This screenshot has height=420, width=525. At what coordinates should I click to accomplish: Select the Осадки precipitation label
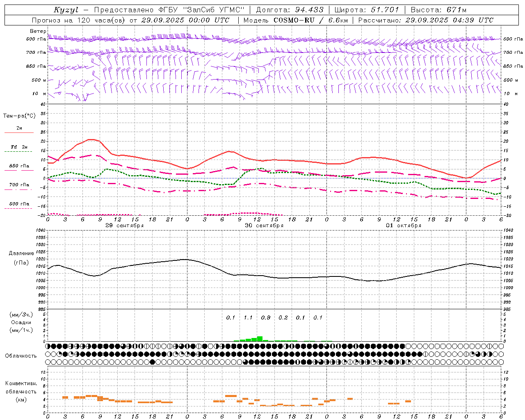point(21,322)
